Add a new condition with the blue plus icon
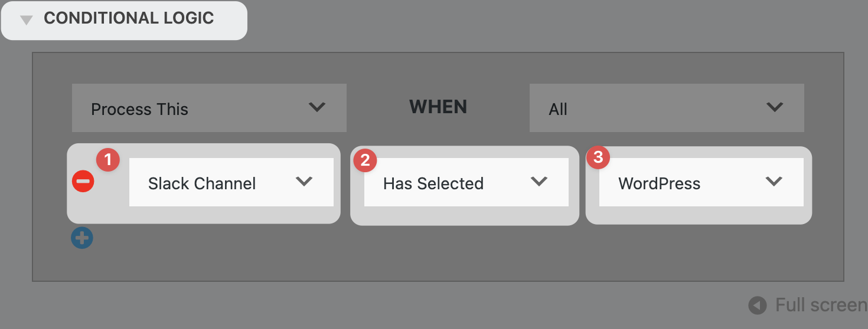 (x=82, y=238)
